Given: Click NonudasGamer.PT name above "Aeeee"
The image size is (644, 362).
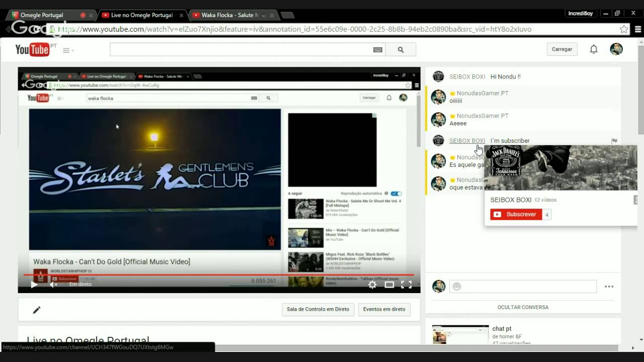Looking at the screenshot, I should [482, 116].
